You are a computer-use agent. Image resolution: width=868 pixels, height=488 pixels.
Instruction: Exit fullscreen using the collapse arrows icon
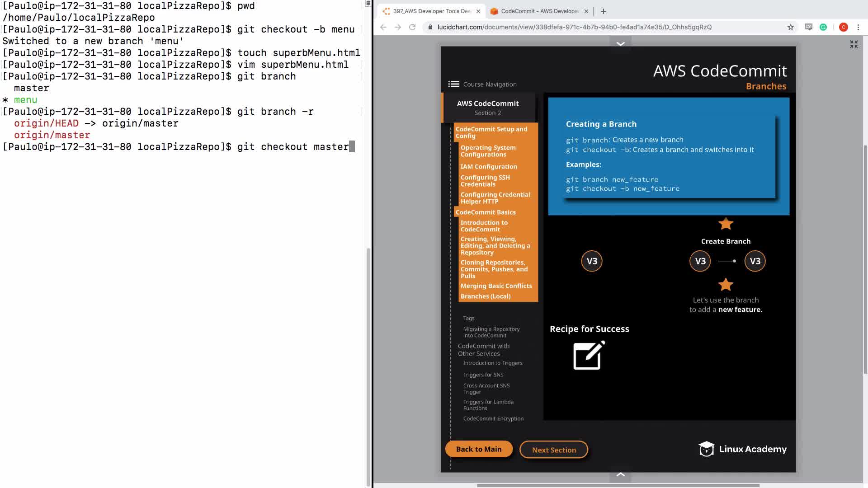click(854, 44)
